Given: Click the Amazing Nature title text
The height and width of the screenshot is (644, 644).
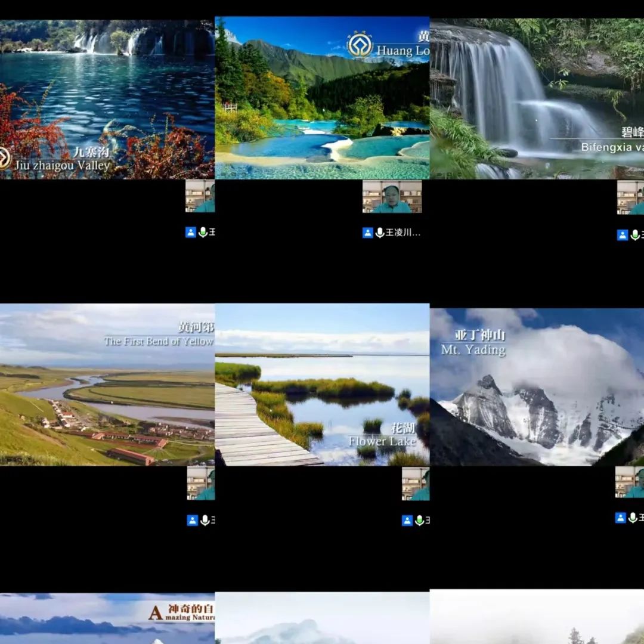Looking at the screenshot, I should pos(181,612).
